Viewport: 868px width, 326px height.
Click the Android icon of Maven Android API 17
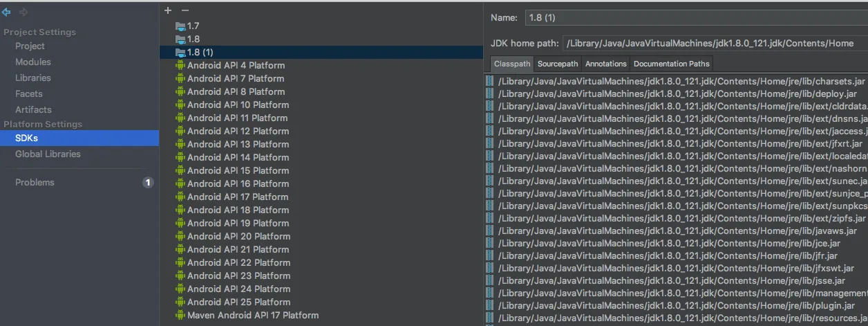(180, 315)
